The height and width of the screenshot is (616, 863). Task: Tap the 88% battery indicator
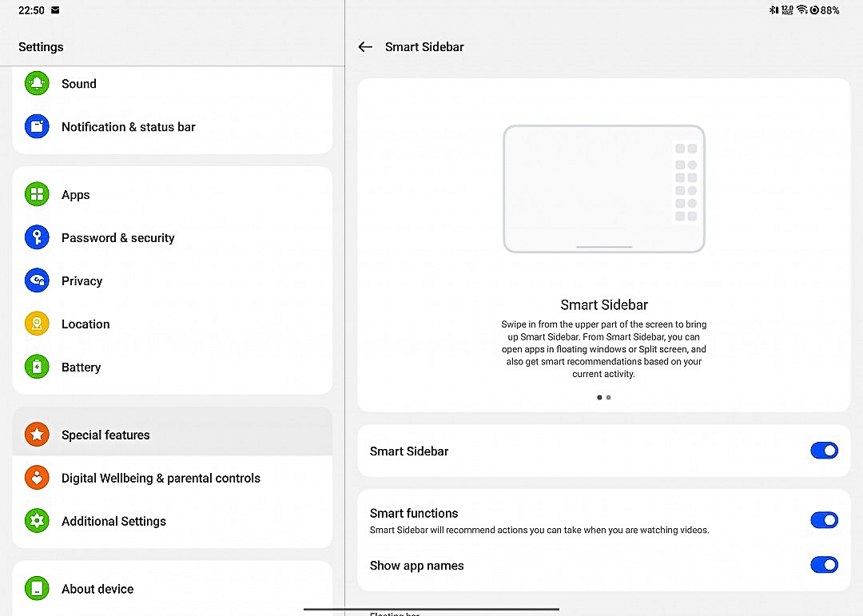[825, 10]
